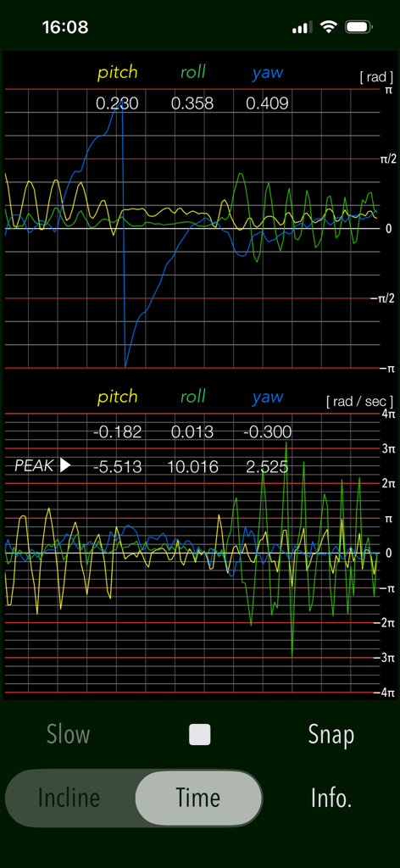The width and height of the screenshot is (400, 868).
Task: Tap the lower graph's yellow pitch label
Action: [117, 397]
